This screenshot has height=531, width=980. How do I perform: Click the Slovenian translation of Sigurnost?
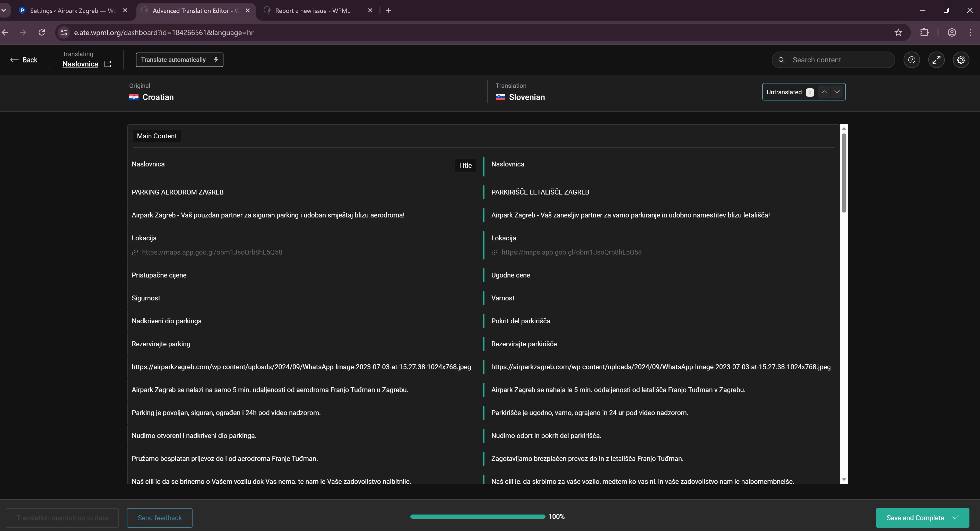502,298
